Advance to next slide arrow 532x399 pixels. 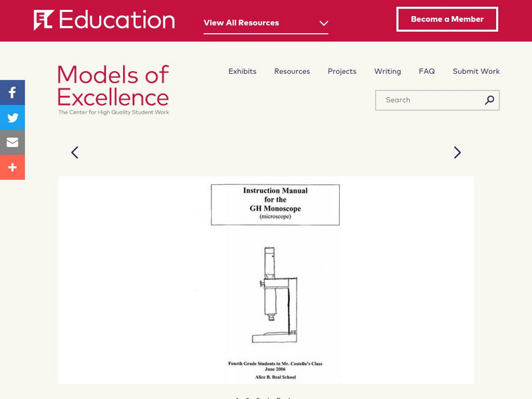click(457, 152)
